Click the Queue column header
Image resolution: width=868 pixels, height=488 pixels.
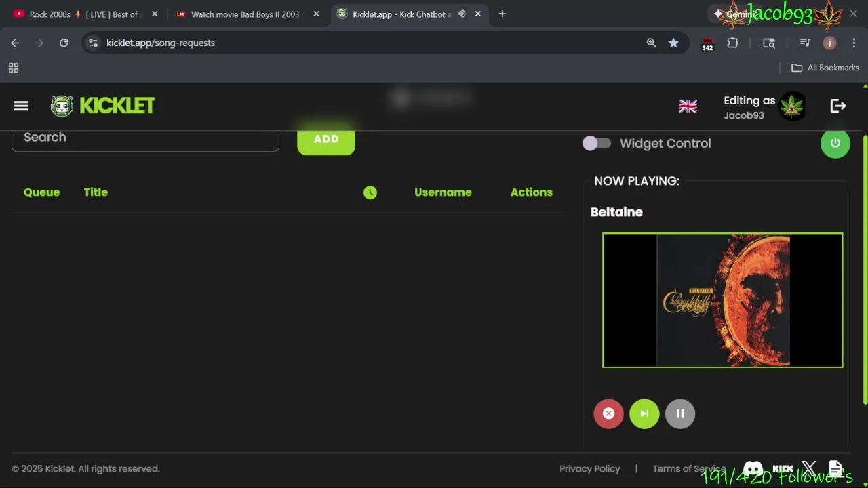41,192
